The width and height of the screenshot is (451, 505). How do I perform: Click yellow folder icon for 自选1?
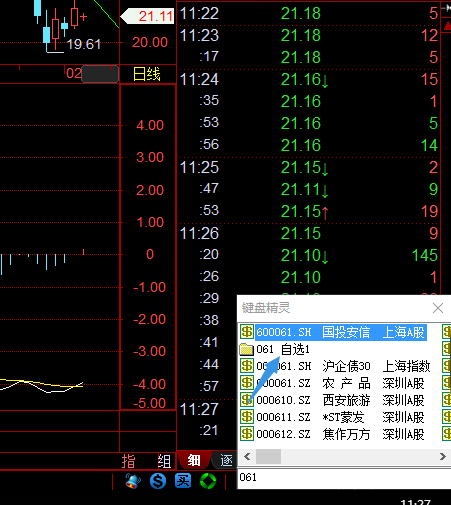point(247,349)
